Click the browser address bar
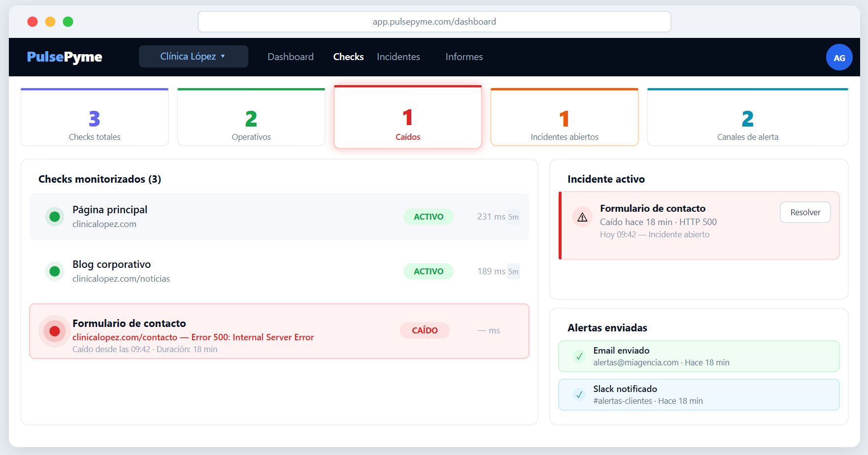The image size is (868, 455). (x=434, y=22)
